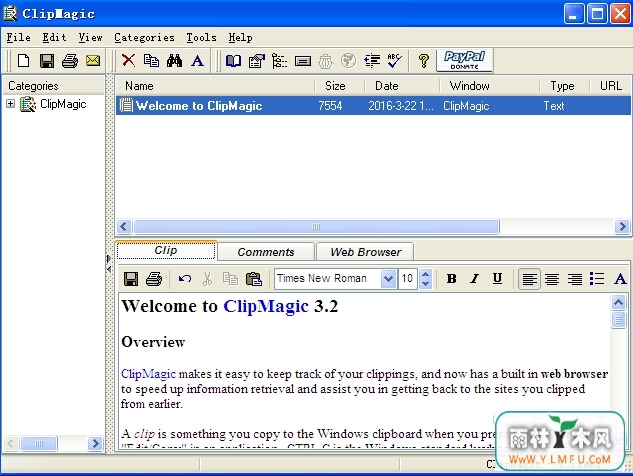
Task: Toggle underline formatting
Action: point(497,279)
